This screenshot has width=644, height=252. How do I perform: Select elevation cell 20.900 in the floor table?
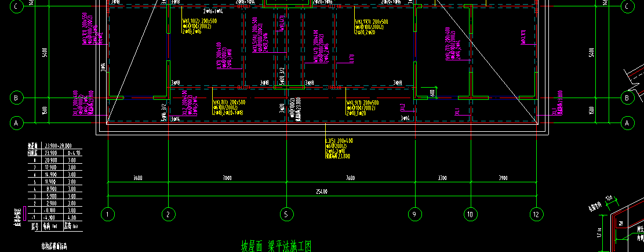[x=50, y=160]
